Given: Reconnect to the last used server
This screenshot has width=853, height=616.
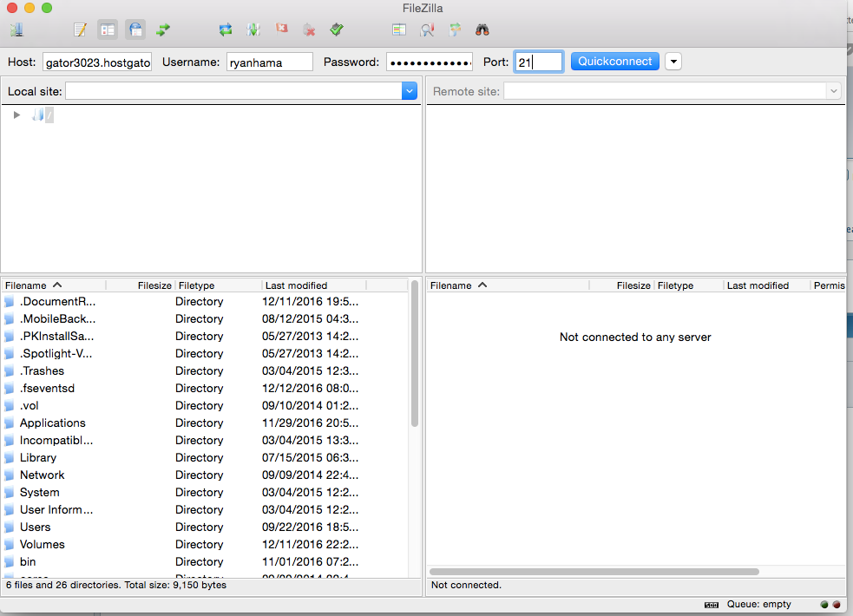Looking at the screenshot, I should pos(337,29).
